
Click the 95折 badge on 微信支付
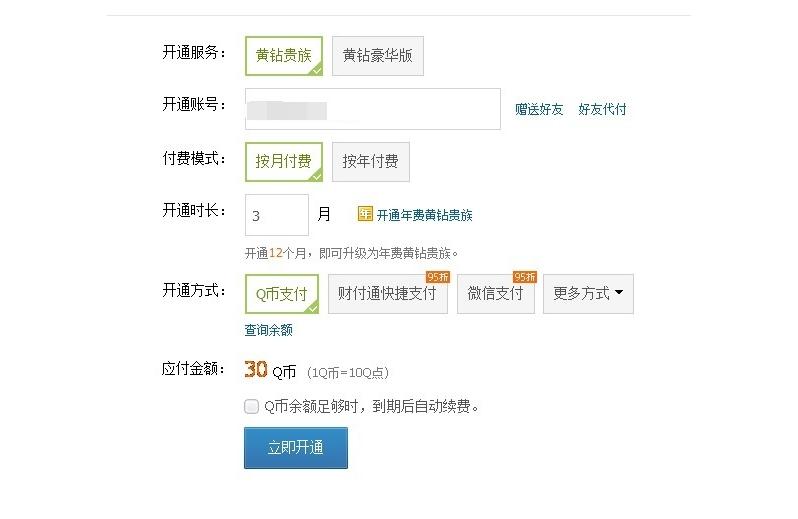tap(525, 277)
